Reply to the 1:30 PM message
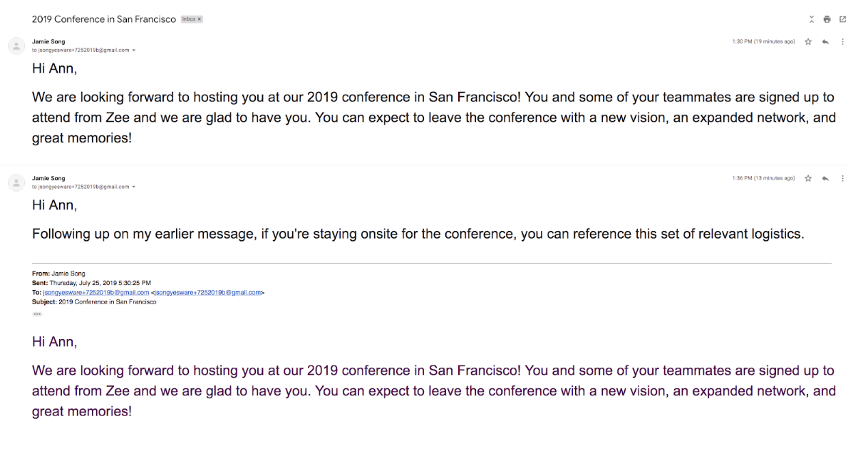868x466 pixels. point(825,42)
